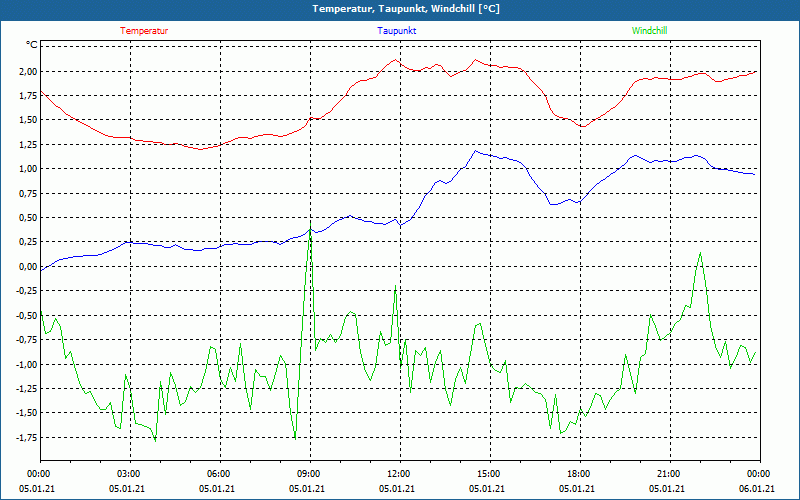800x500 pixels.
Task: Click the 1,00 y-axis value
Action: 29,169
